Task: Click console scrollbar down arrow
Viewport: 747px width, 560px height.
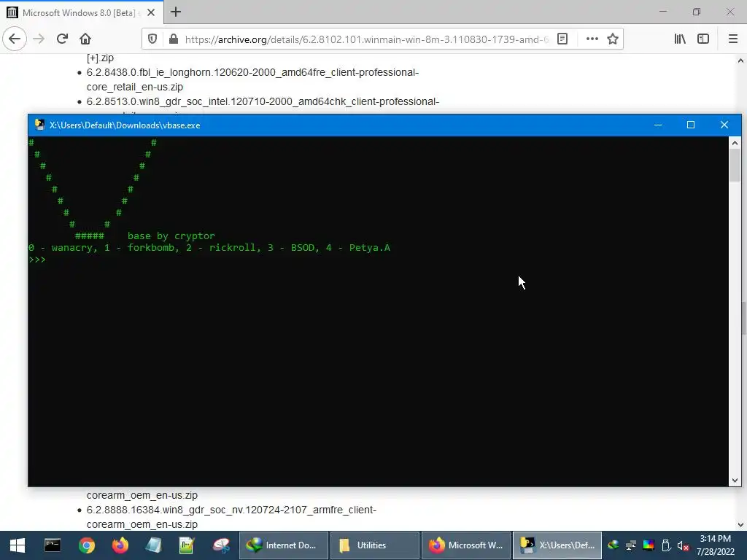Action: tap(735, 481)
